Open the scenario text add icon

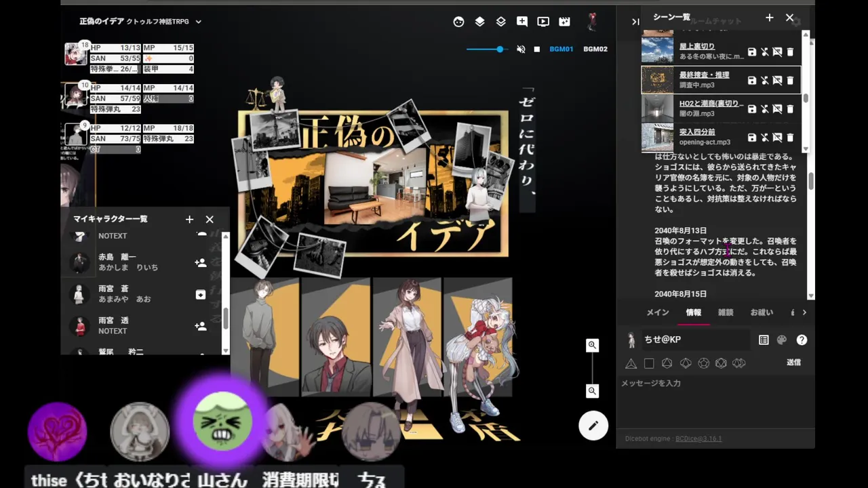coord(522,22)
